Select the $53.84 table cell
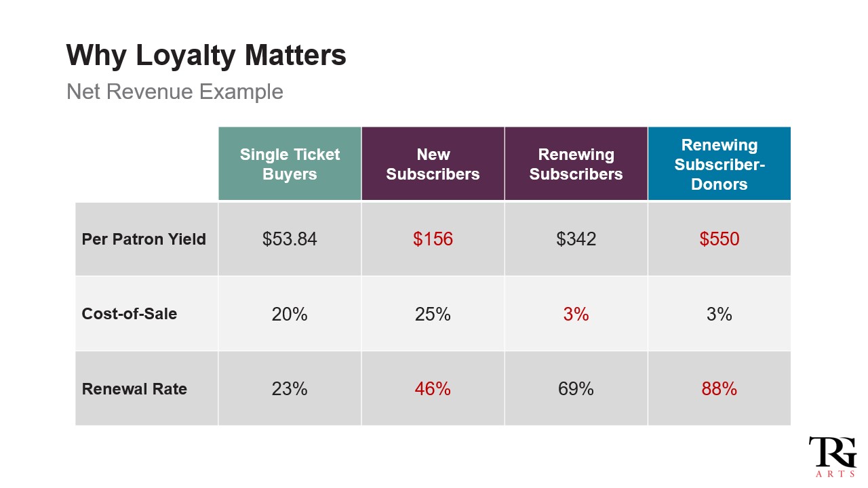868x488 pixels. [x=290, y=239]
